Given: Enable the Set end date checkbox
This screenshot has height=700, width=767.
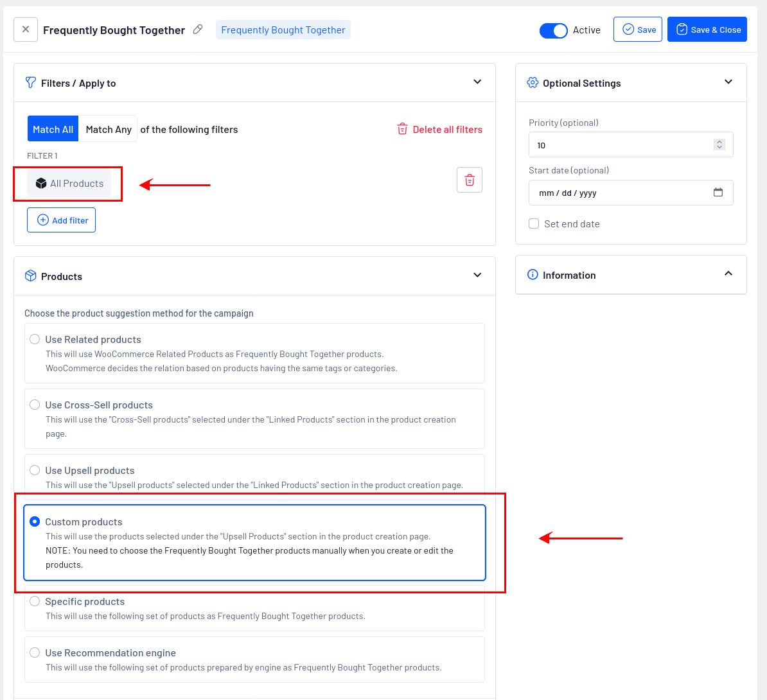Looking at the screenshot, I should tap(534, 223).
